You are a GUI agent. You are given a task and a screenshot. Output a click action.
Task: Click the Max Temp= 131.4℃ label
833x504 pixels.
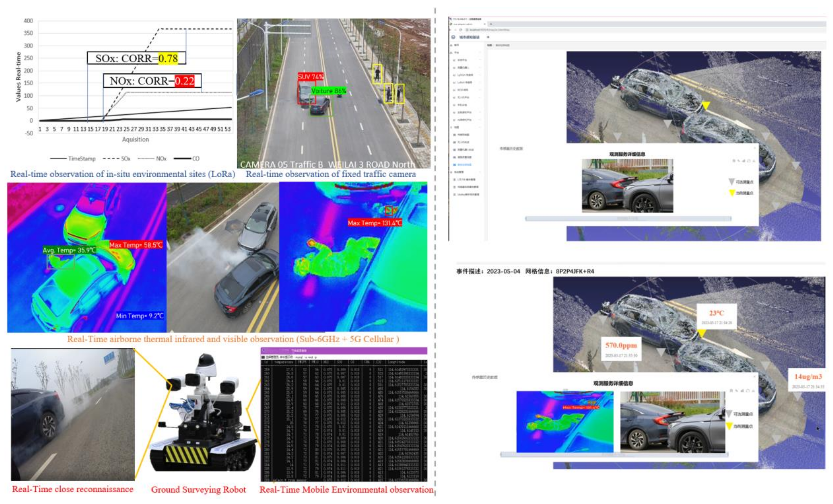[375, 223]
